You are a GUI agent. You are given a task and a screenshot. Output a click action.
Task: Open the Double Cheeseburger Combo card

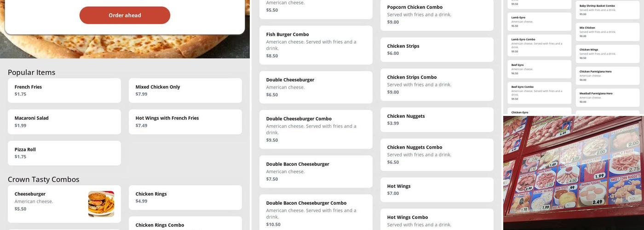coord(316,129)
